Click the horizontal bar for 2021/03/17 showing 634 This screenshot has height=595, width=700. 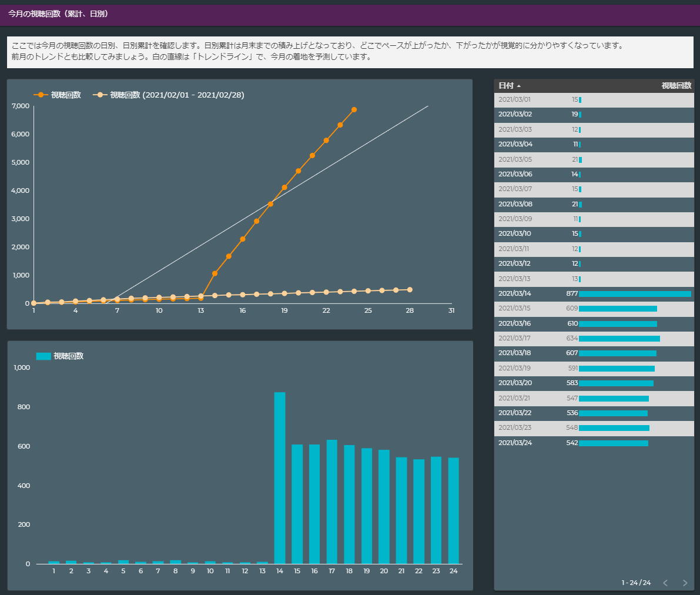pyautogui.click(x=619, y=338)
